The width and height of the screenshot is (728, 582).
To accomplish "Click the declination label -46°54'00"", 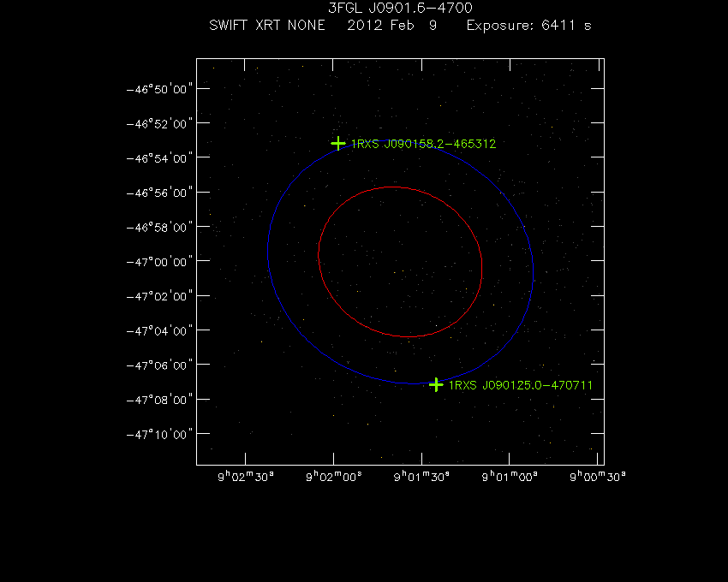I will 159,158.
